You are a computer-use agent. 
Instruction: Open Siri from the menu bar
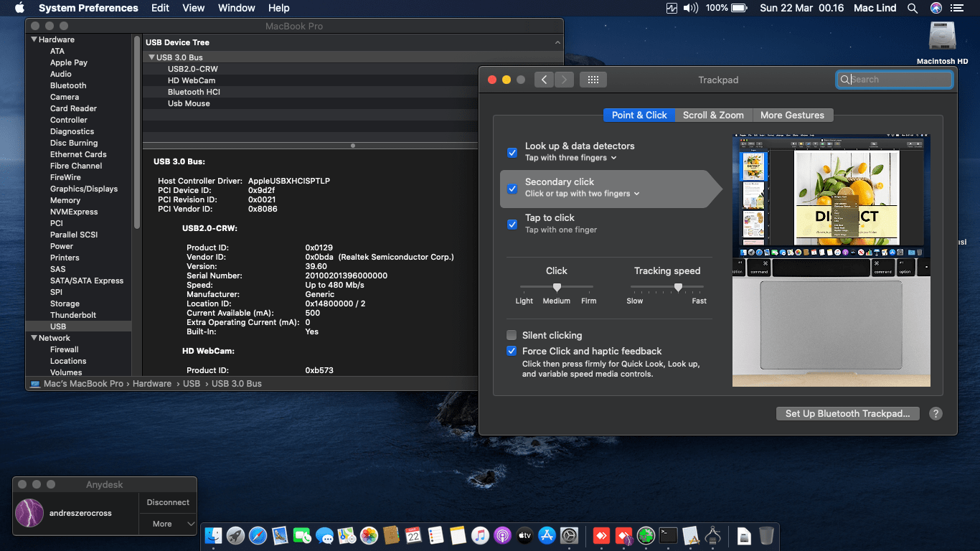(936, 8)
